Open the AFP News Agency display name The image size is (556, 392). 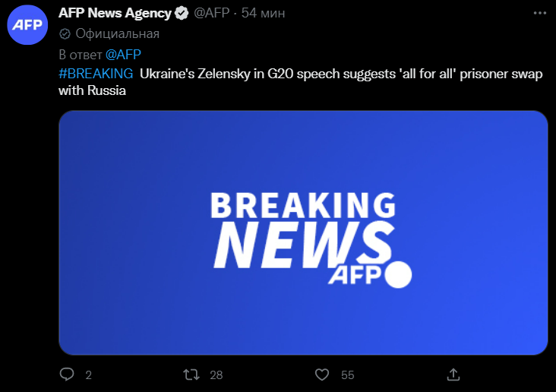[115, 14]
